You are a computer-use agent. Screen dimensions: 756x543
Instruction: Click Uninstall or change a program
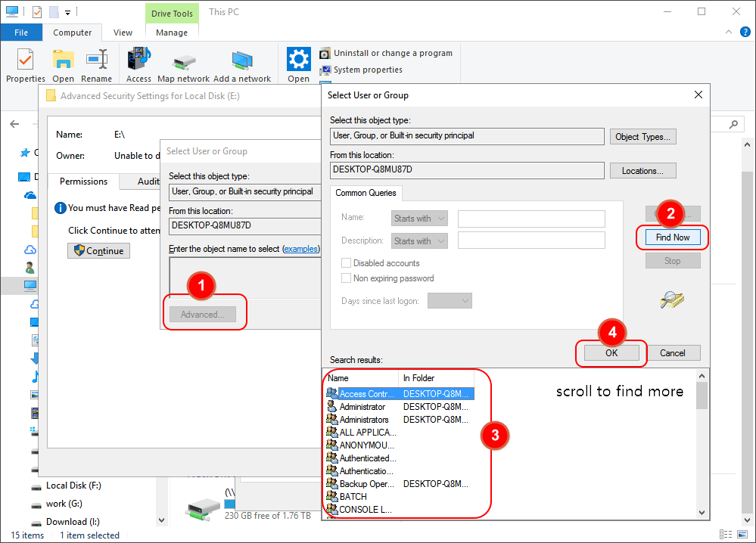[392, 53]
